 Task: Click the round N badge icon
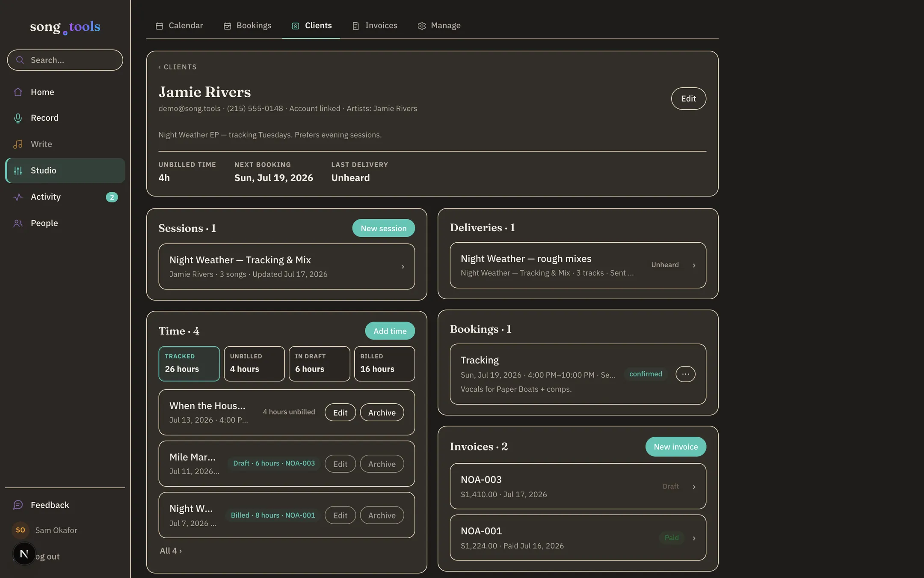[x=24, y=554]
